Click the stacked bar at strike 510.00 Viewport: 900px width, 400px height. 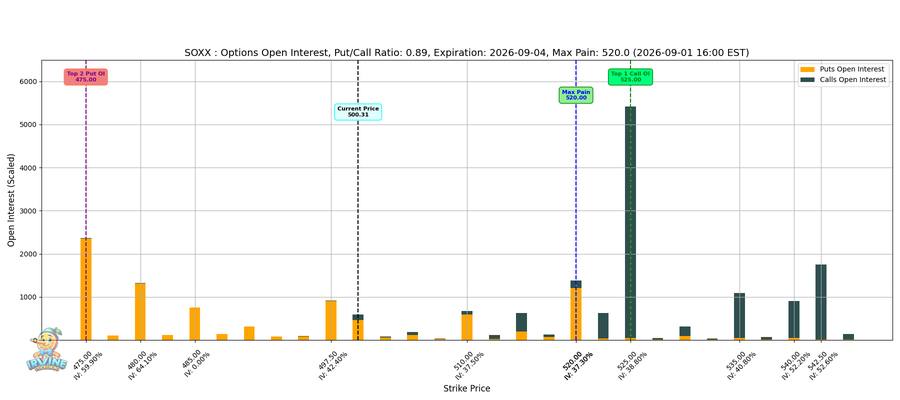click(x=467, y=325)
